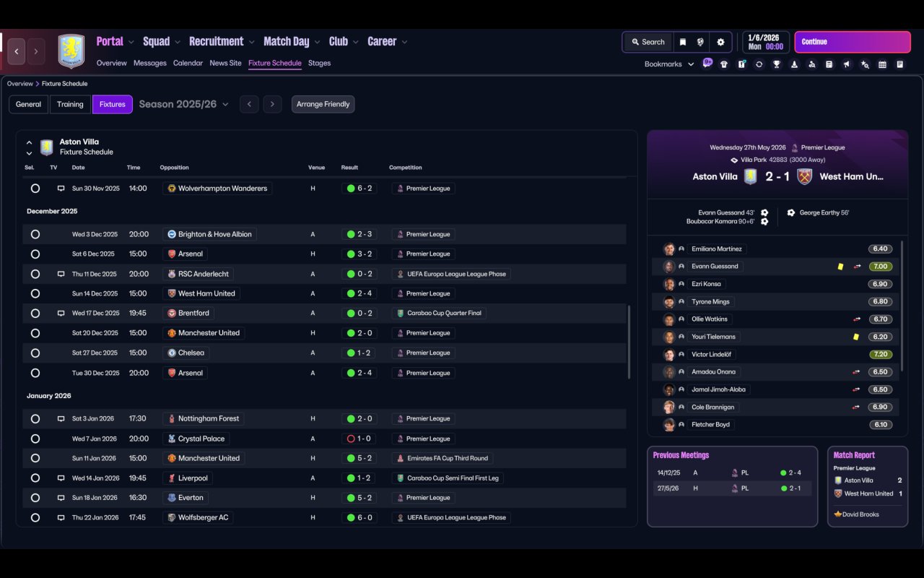Select the Nottingham Forest fixture radio button

[35, 418]
